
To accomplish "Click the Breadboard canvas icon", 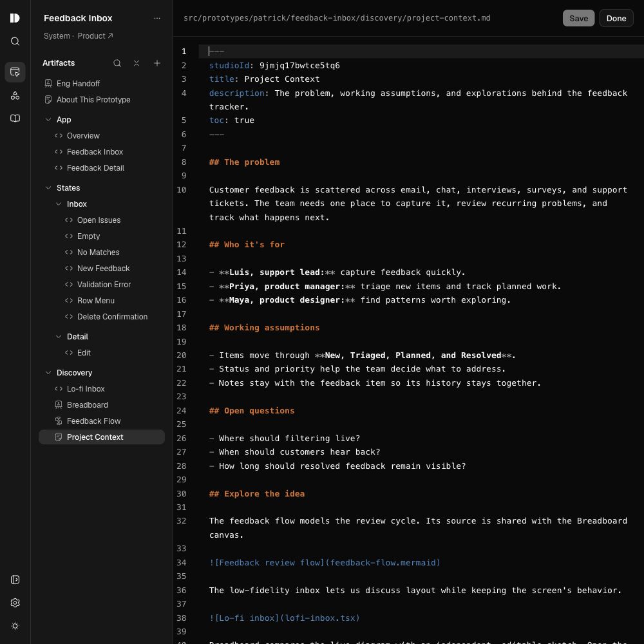I will pyautogui.click(x=59, y=404).
